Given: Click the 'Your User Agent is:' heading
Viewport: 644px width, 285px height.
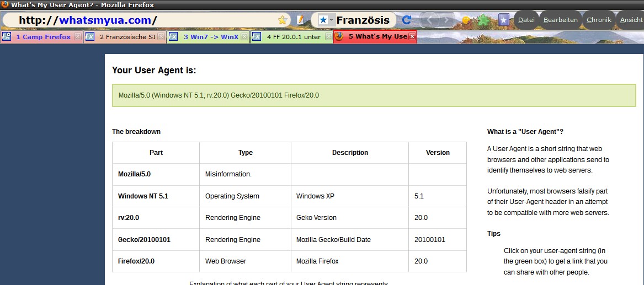Looking at the screenshot, I should pyautogui.click(x=154, y=71).
